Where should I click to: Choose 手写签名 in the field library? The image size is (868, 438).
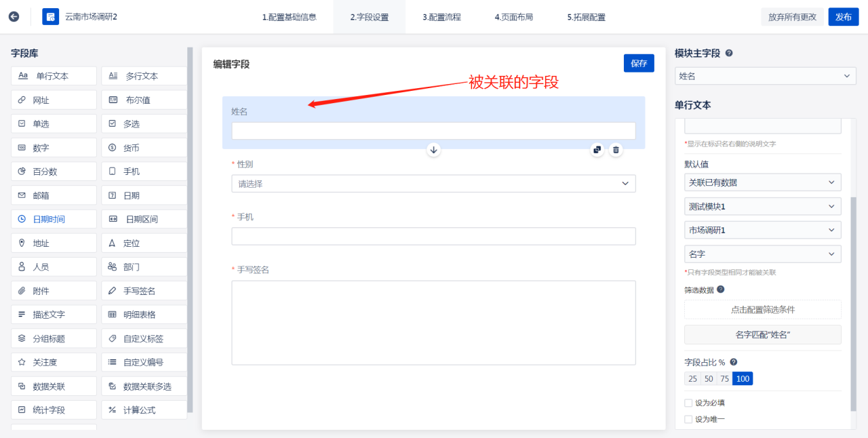pos(144,291)
